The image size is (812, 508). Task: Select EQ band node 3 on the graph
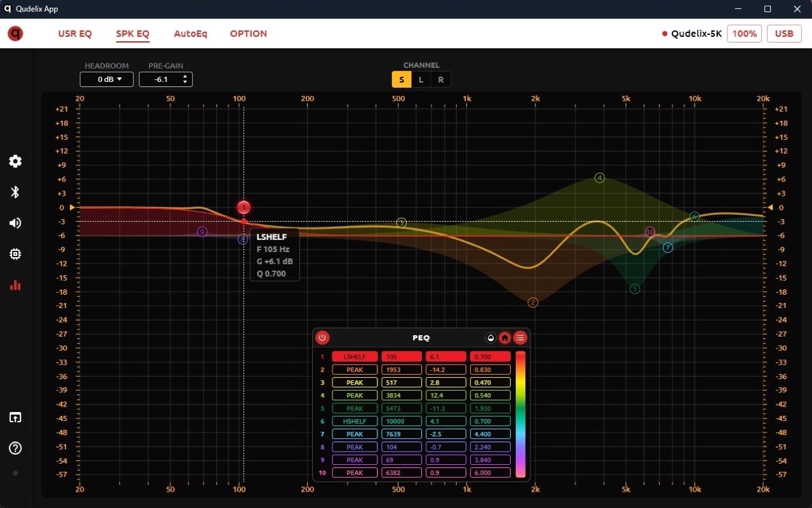coord(402,223)
